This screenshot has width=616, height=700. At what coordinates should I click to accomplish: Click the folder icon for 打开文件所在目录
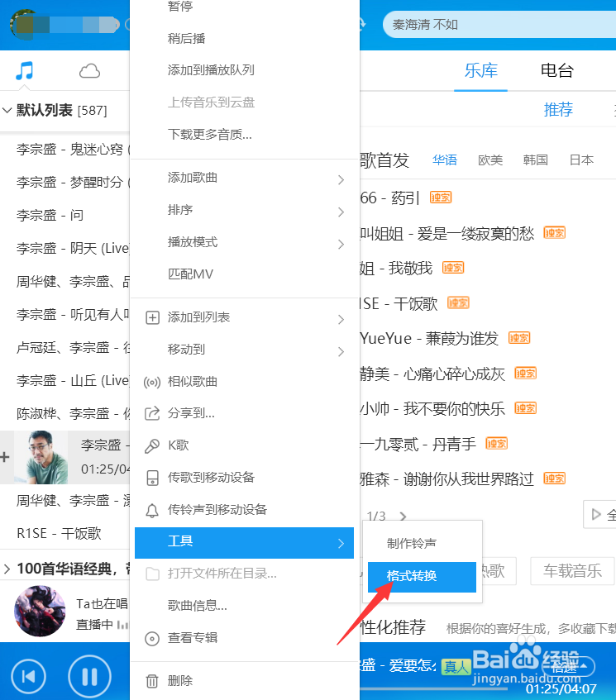(x=152, y=574)
